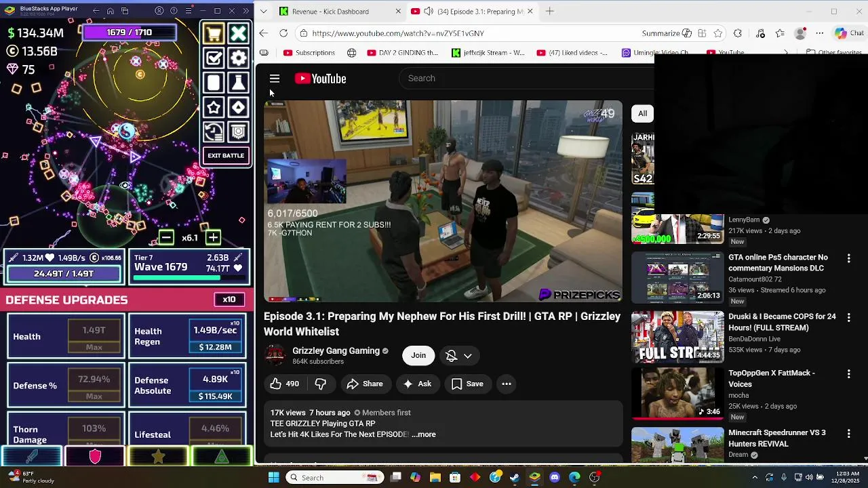Image resolution: width=868 pixels, height=488 pixels.
Task: Select the utility star upgrades tab
Action: (158, 457)
